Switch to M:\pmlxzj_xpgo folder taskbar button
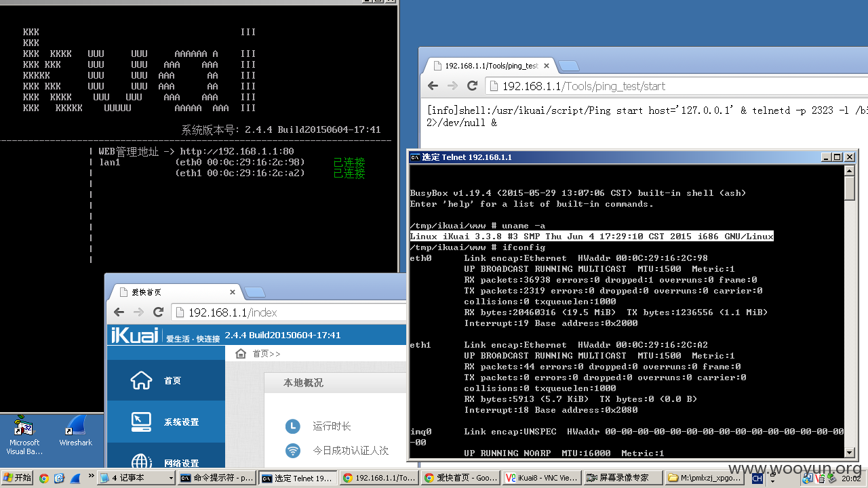868x488 pixels. point(705,478)
